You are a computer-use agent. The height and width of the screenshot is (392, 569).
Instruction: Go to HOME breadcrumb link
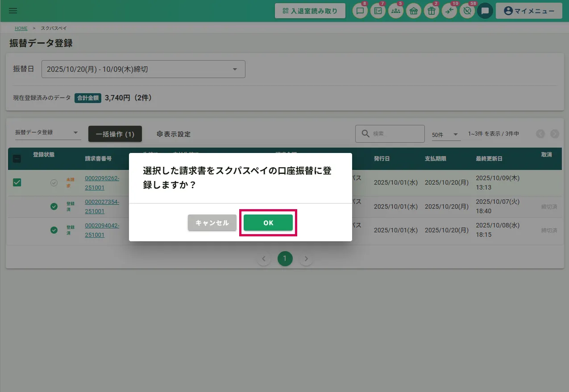pos(21,28)
